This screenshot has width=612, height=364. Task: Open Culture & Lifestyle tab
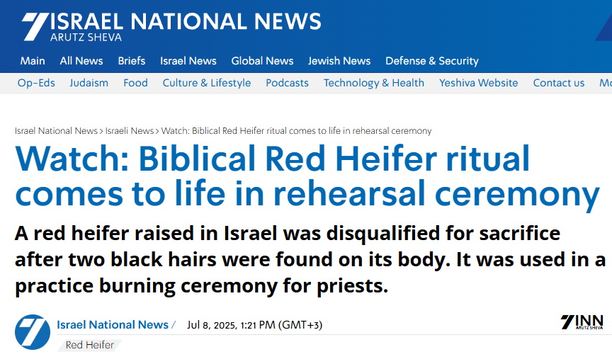[207, 83]
